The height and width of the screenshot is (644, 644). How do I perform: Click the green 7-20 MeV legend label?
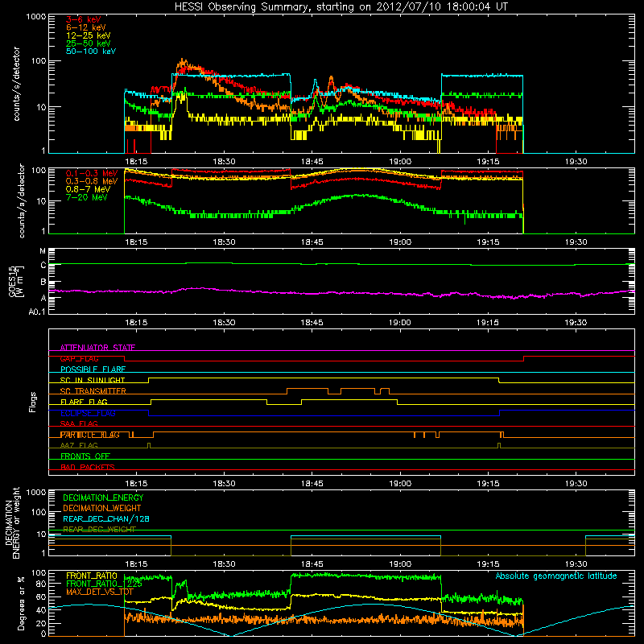87,197
